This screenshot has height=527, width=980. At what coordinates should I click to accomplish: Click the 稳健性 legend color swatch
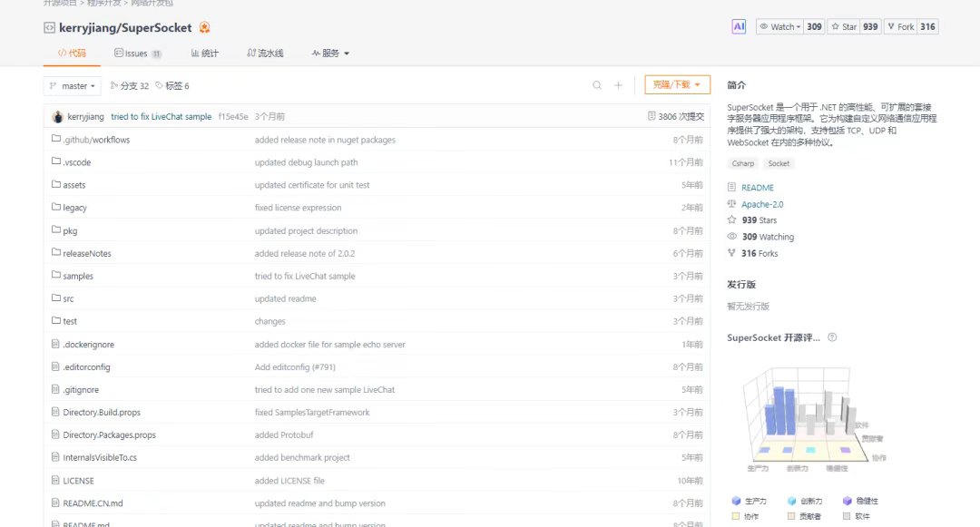tap(847, 501)
